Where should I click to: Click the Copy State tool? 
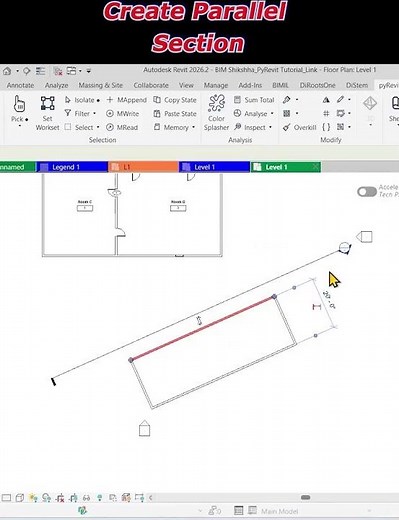tap(175, 100)
